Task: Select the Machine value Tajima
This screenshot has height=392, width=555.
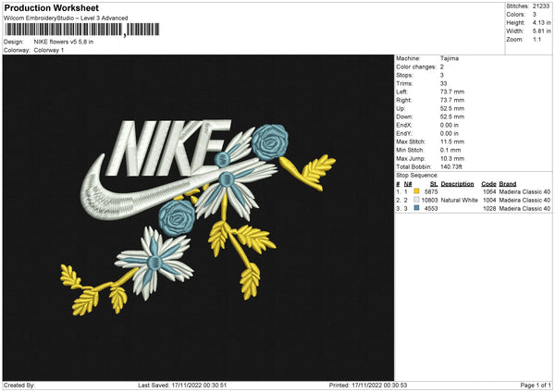Action: (450, 58)
